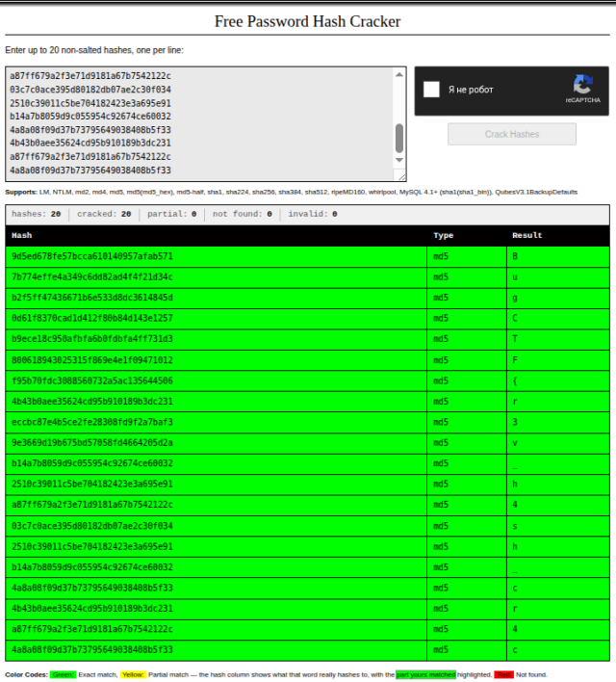This screenshot has width=616, height=682.
Task: Select hash 9e3669d19b675bd57058fd4664205d2a in results
Action: (92, 443)
